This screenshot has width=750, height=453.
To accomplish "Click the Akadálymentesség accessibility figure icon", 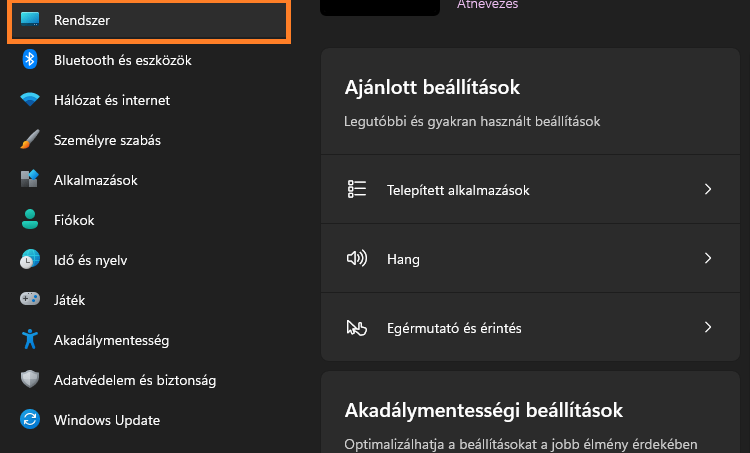I will point(30,340).
